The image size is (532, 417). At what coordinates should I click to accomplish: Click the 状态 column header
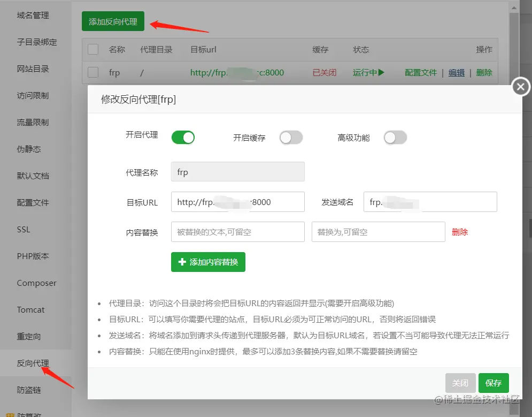[361, 50]
